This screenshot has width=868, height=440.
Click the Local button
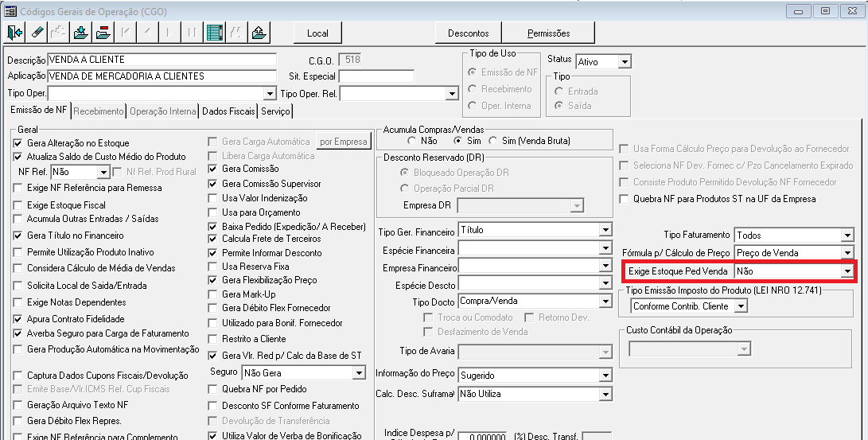coord(317,33)
